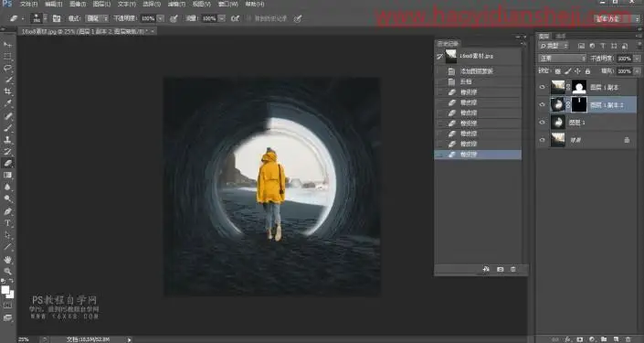Toggle Quick Mask mode icon
The image size is (644, 343).
(x=7, y=305)
